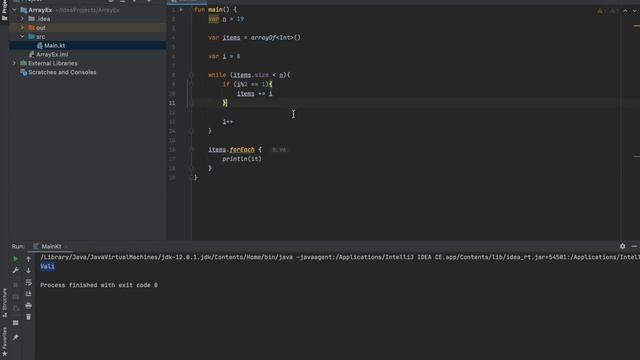The image size is (640, 360).
Task: Click the 'Vali' output in console
Action: click(47, 267)
